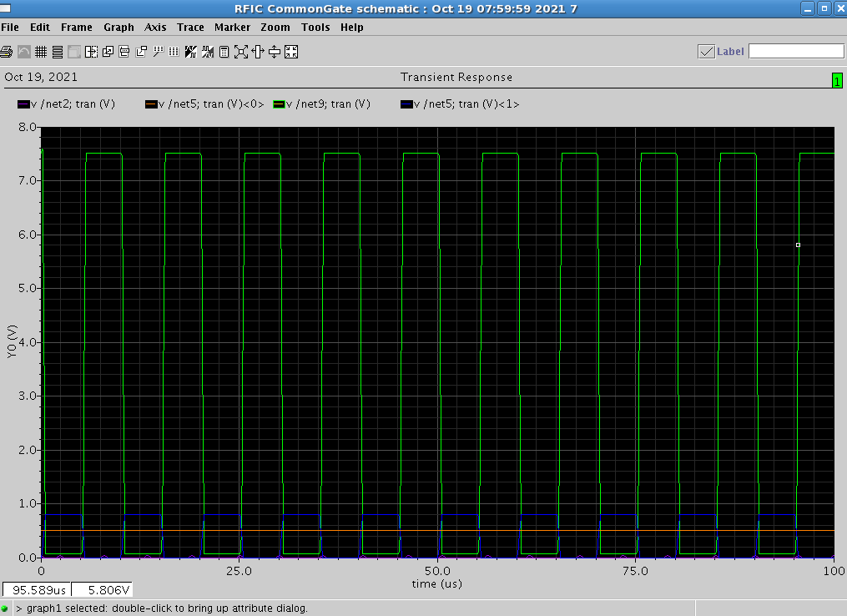Open the Marker menu
The width and height of the screenshot is (847, 616).
click(x=232, y=27)
